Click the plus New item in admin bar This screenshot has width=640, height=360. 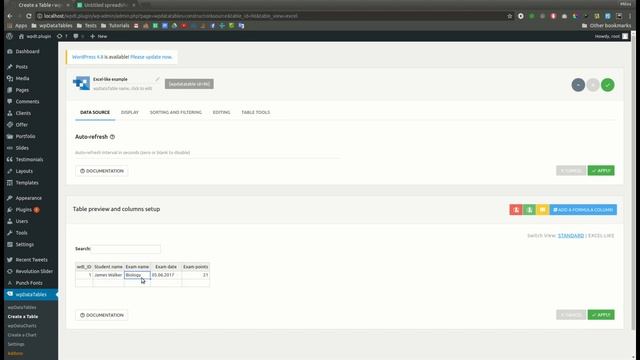pyautogui.click(x=98, y=36)
